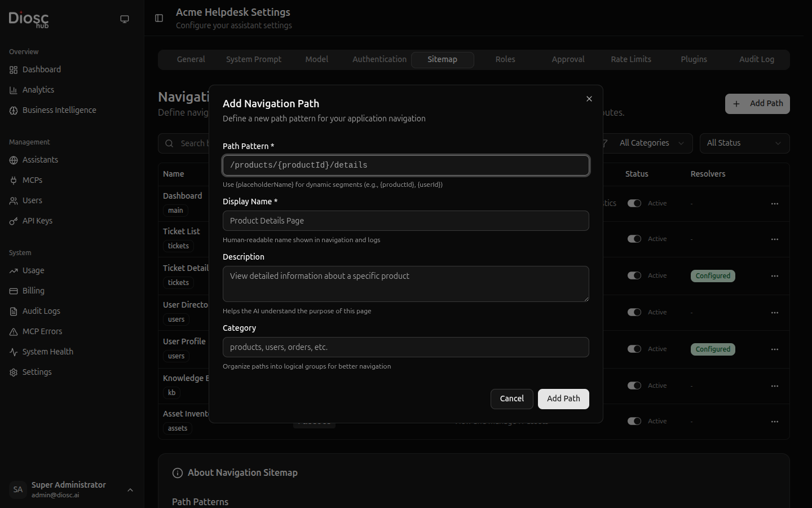Cancel the Add Navigation Path dialog
The image size is (812, 508).
click(511, 398)
